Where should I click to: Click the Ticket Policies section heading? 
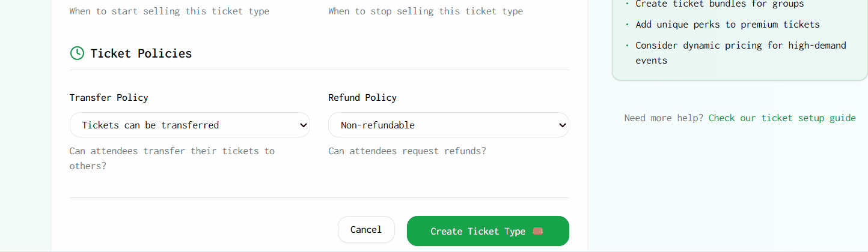[x=141, y=53]
